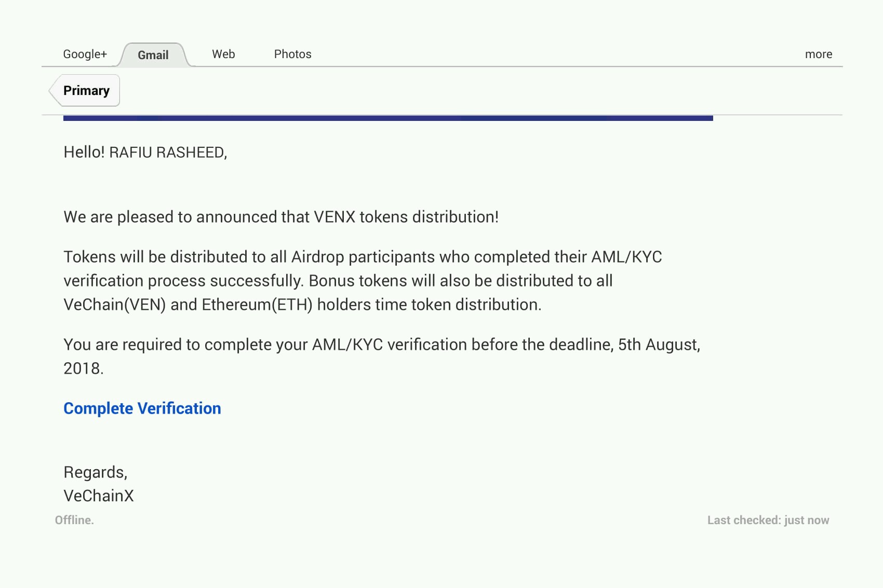
Task: Click the Hello! greeting word
Action: coord(84,152)
